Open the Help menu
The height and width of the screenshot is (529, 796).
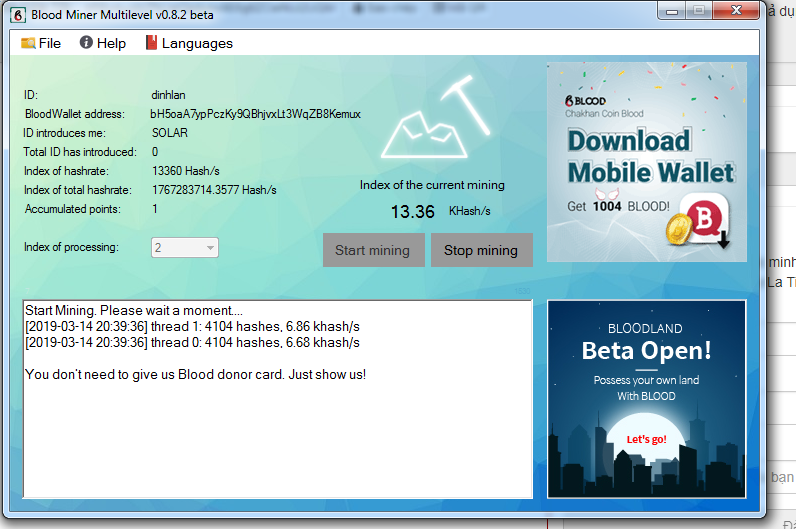103,43
